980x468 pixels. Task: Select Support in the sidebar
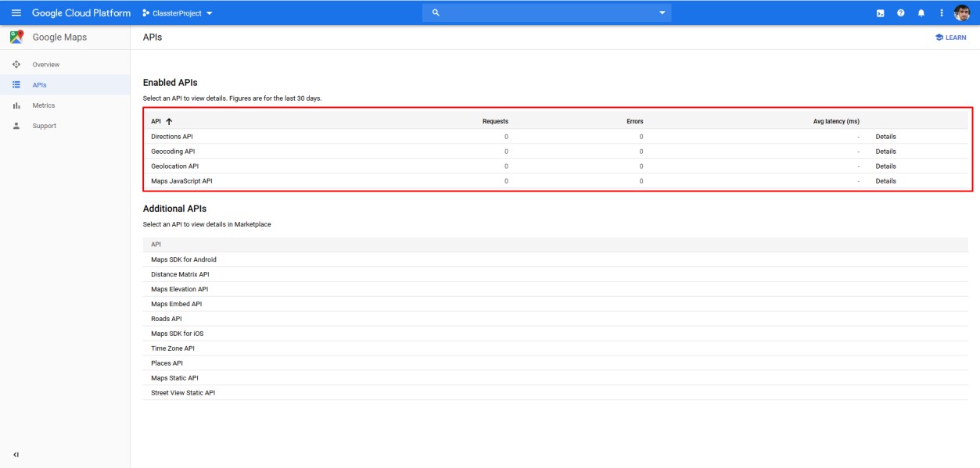coord(44,126)
